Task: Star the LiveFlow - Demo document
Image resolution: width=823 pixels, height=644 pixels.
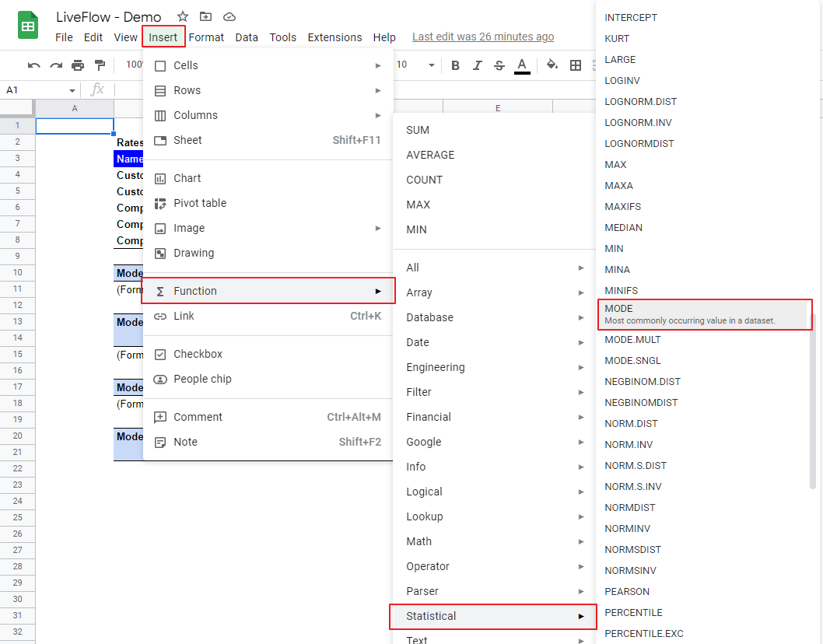Action: [x=182, y=17]
